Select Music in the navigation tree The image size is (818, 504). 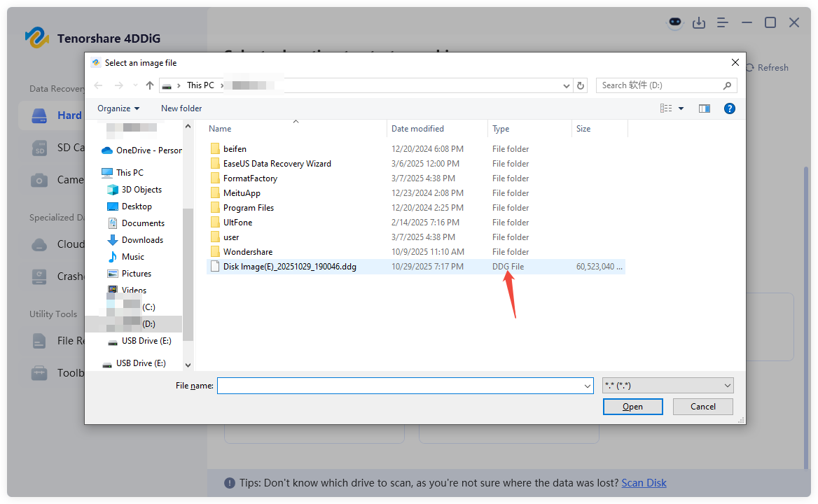point(126,257)
